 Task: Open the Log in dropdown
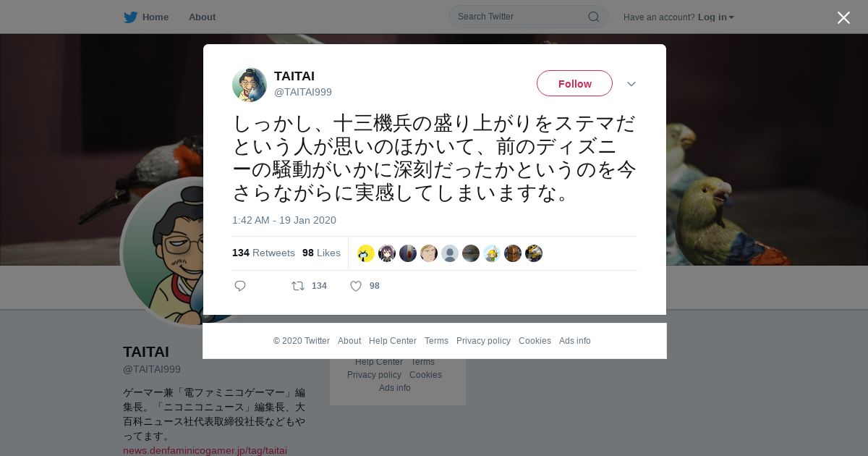[715, 17]
